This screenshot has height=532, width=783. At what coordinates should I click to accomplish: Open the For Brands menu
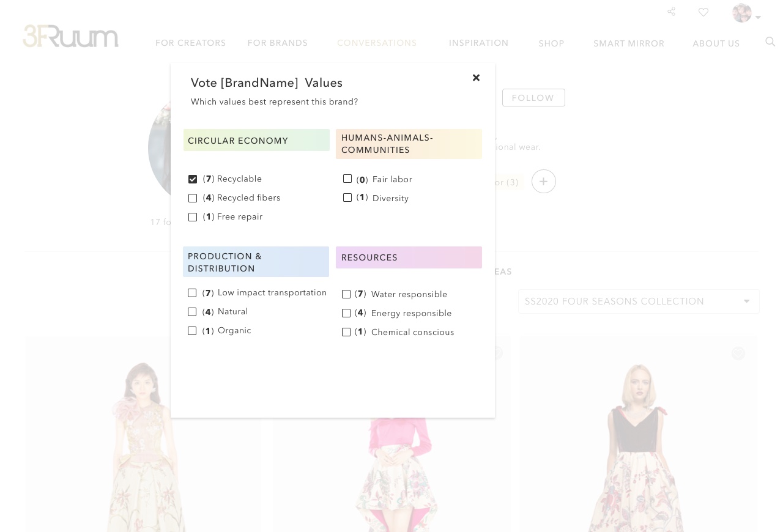point(278,43)
